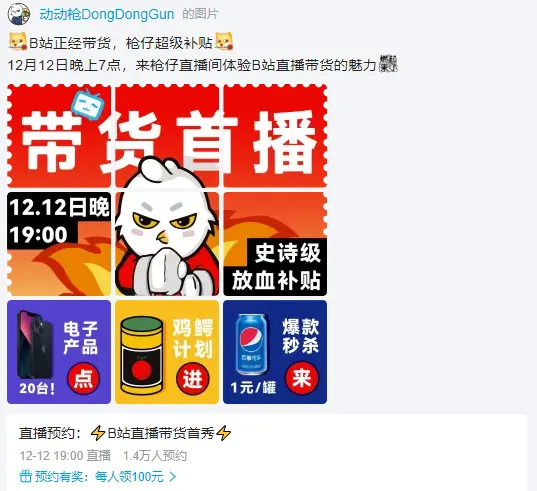The width and height of the screenshot is (537, 491).
Task: Open the 动动枪DongDongGun profile avatar
Action: pyautogui.click(x=19, y=14)
